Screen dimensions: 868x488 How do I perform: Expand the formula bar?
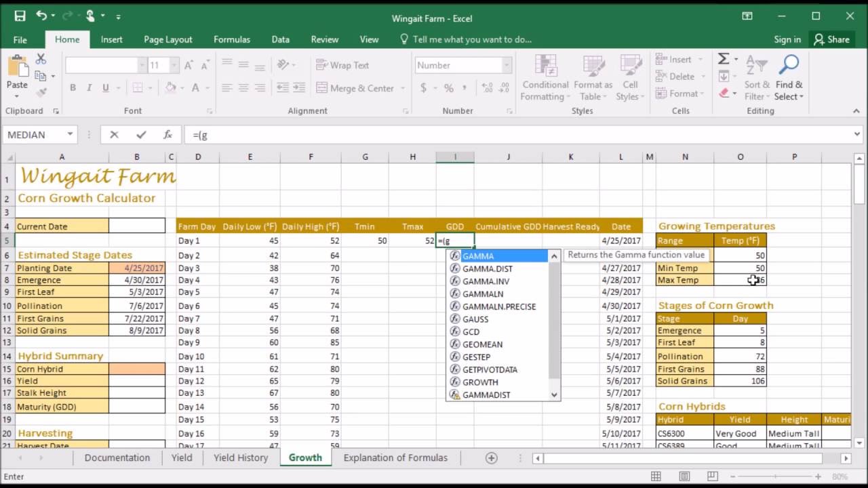858,135
